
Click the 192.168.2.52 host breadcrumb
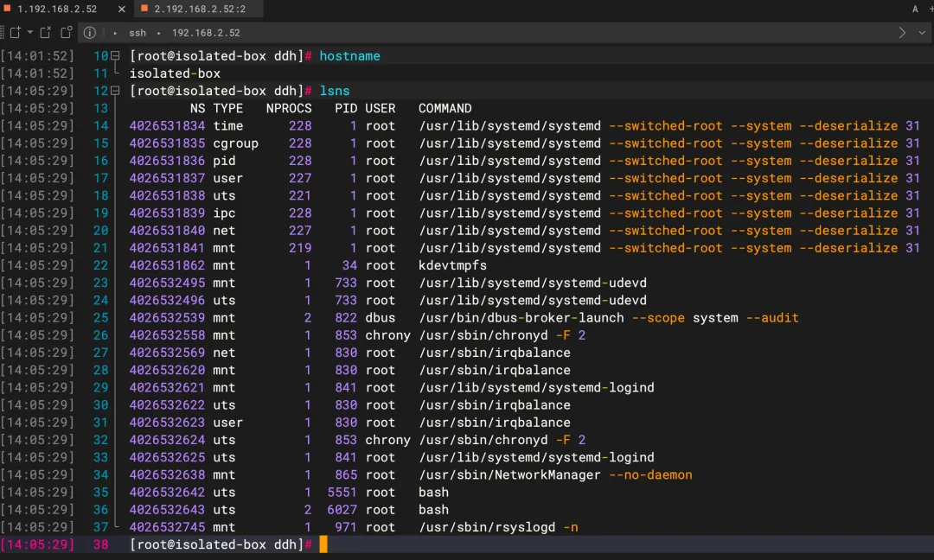206,33
